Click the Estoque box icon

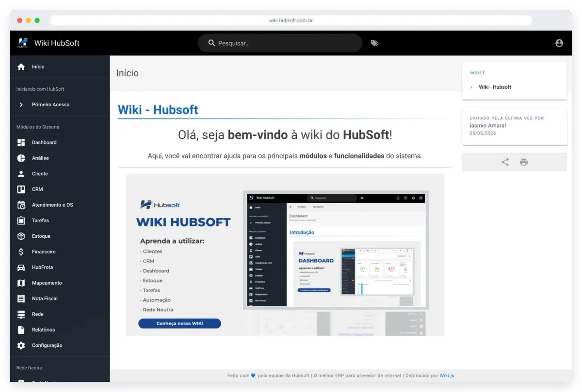click(x=21, y=236)
